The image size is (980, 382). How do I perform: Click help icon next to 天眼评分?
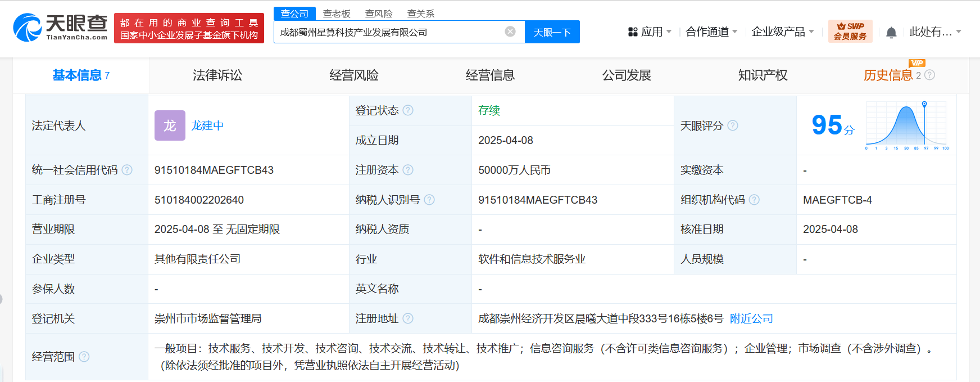click(733, 125)
